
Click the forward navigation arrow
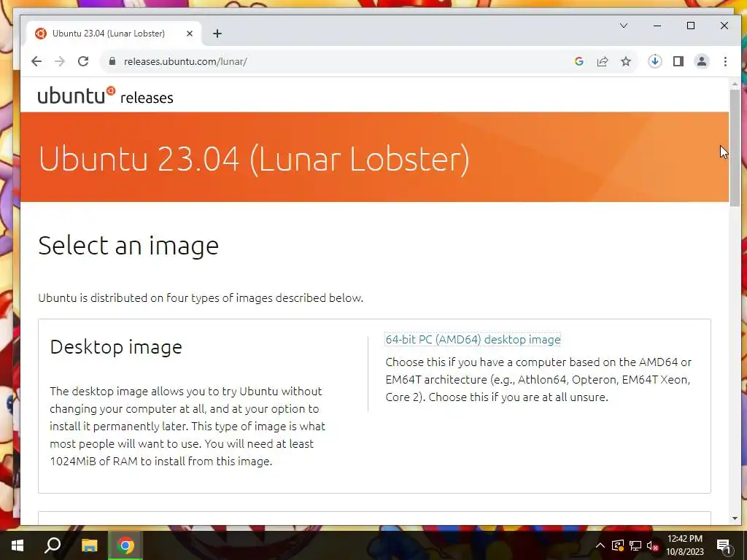pyautogui.click(x=60, y=61)
